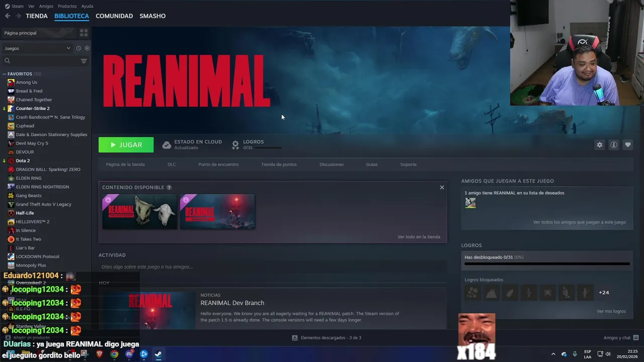644x362 pixels.
Task: Toggle REANIMAL favorite heart icon
Action: (627, 145)
